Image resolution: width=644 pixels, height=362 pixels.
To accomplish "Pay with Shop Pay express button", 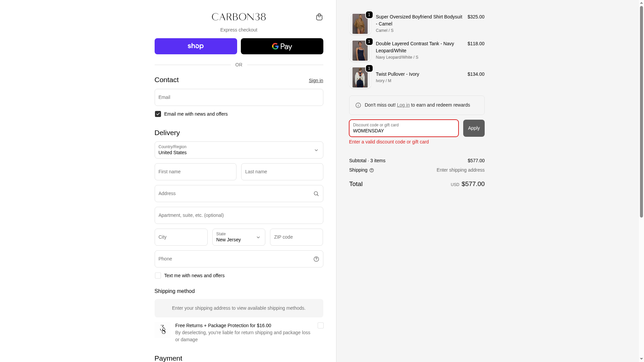I will [x=196, y=46].
